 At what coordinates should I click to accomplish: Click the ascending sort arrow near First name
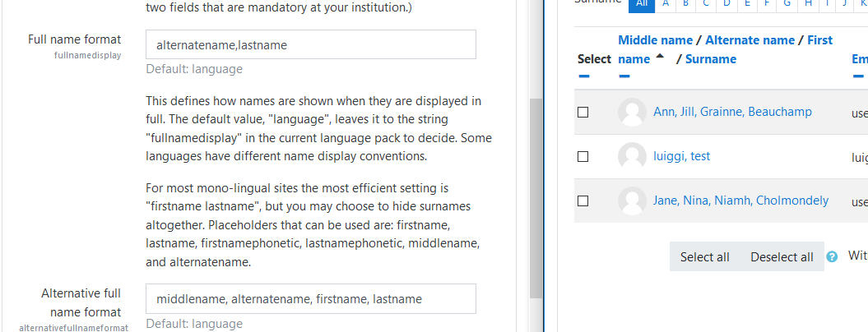click(660, 56)
